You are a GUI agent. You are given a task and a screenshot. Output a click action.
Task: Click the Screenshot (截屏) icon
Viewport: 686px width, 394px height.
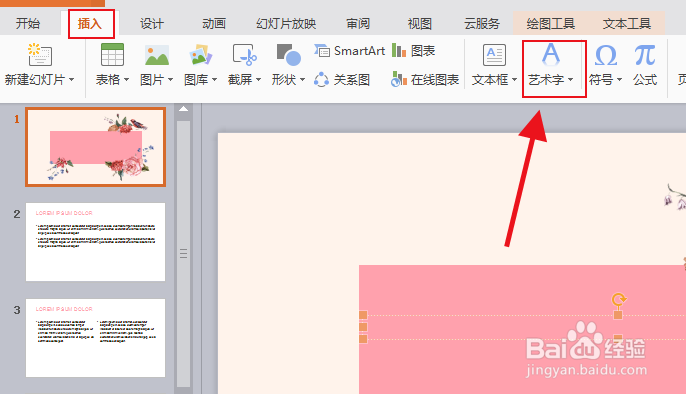coord(244,55)
